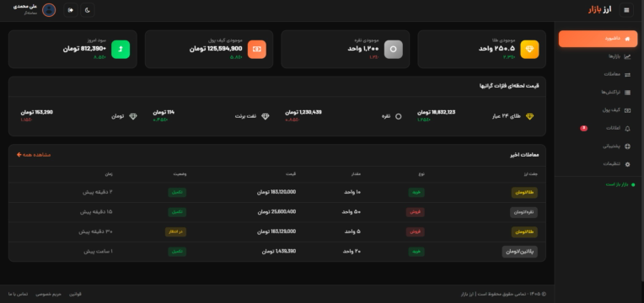Open بازارها sidebar item
This screenshot has height=303, width=644.
[x=598, y=56]
